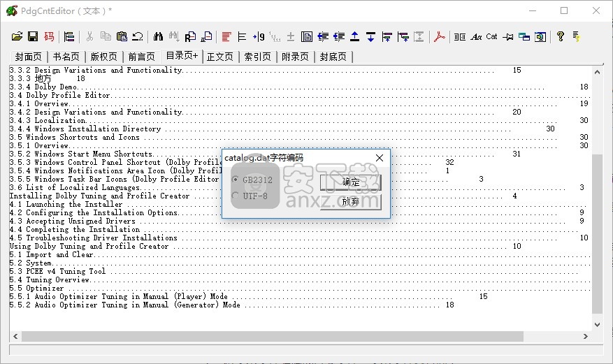Screen dimensions: 613x364
Task: Close the catalog.dat encoding dialog
Action: tap(380, 158)
